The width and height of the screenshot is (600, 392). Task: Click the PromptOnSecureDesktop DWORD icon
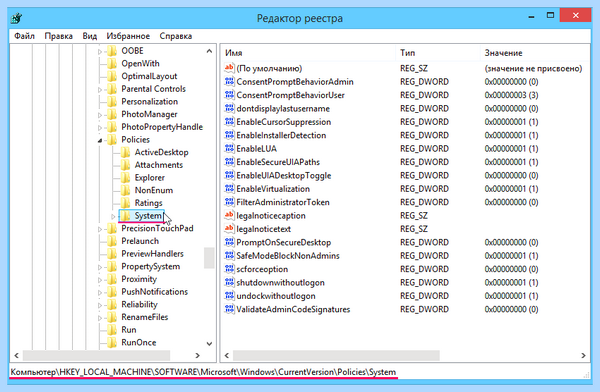[229, 242]
